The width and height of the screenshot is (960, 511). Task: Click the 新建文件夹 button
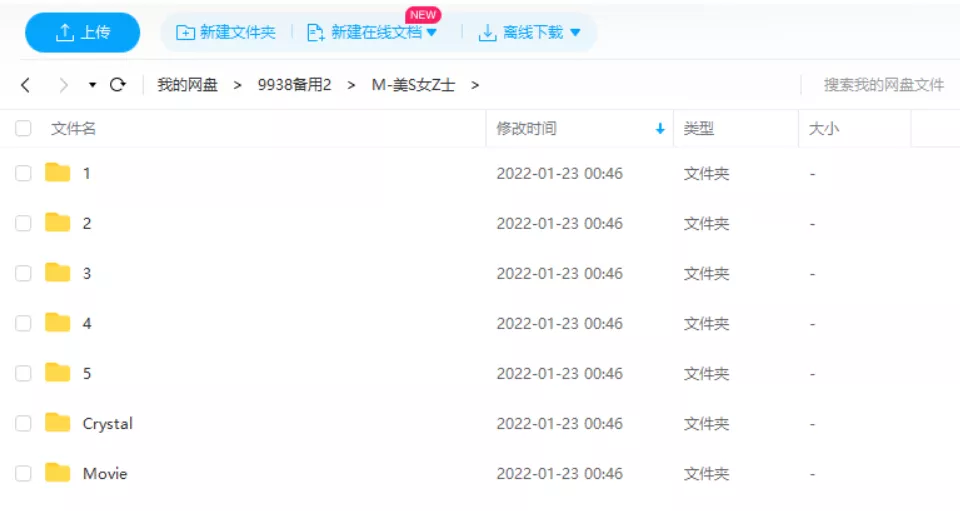tap(226, 33)
